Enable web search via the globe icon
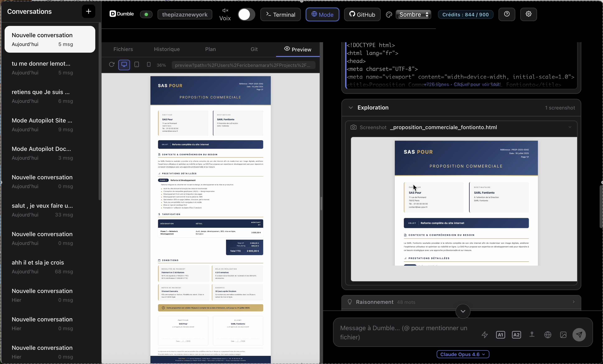 pos(548,335)
